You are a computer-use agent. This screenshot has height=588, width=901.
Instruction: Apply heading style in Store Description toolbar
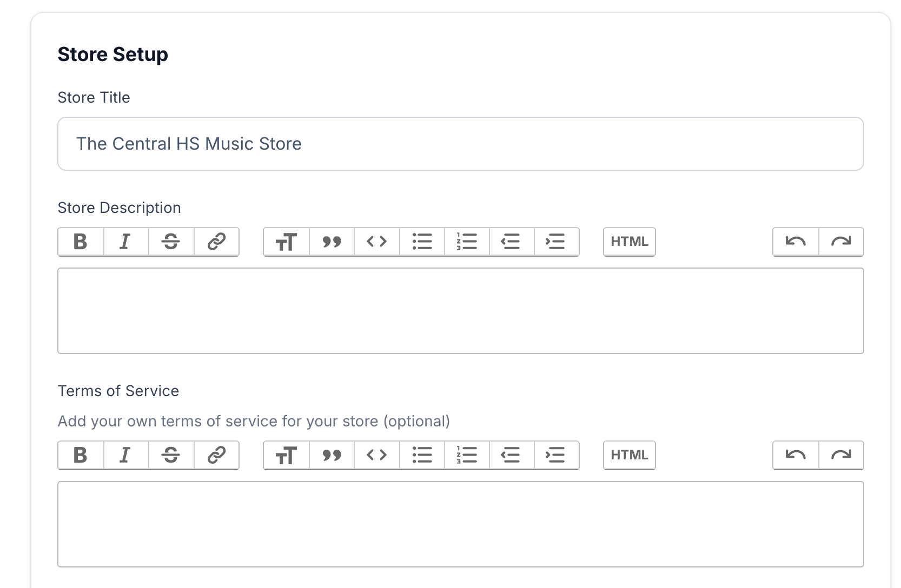tap(286, 242)
